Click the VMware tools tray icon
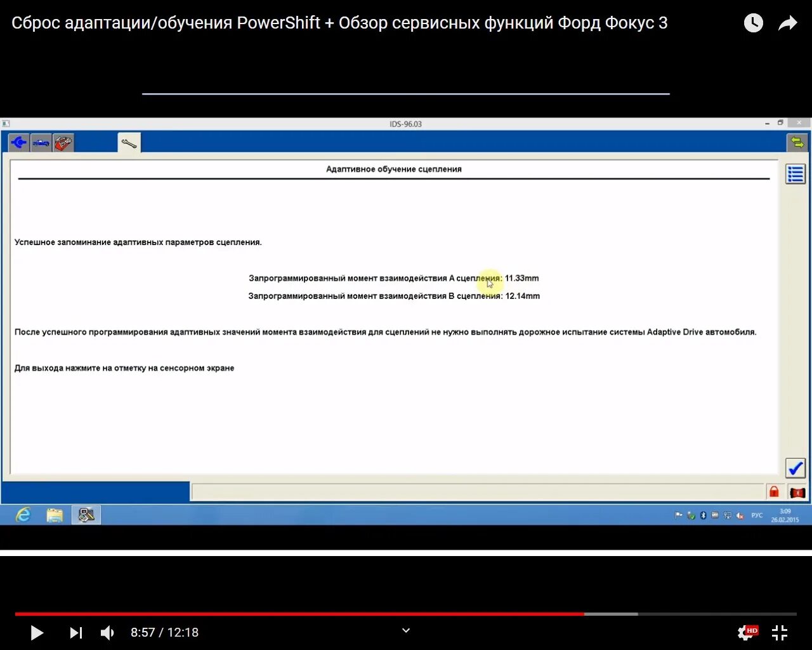Image resolution: width=812 pixels, height=650 pixels. pos(715,515)
